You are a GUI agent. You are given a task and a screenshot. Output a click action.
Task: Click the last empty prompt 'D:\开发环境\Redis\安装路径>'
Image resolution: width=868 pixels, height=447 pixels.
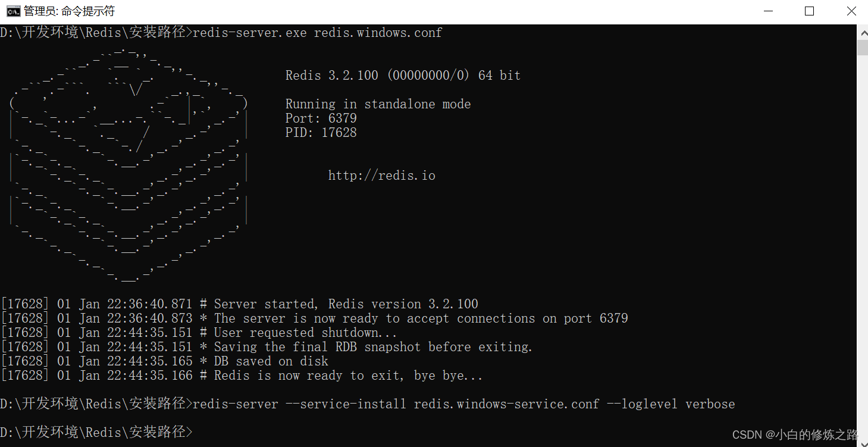pos(96,432)
